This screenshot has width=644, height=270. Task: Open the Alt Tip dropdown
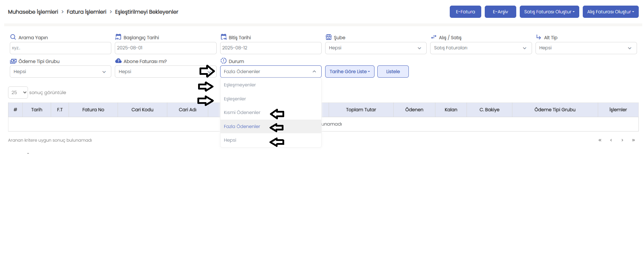click(586, 48)
